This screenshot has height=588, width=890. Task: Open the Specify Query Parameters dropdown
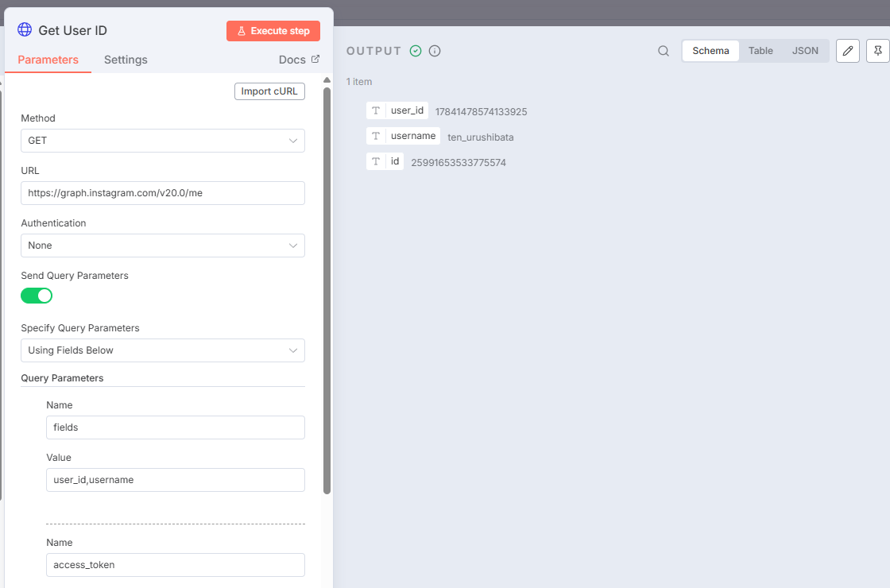click(x=162, y=350)
